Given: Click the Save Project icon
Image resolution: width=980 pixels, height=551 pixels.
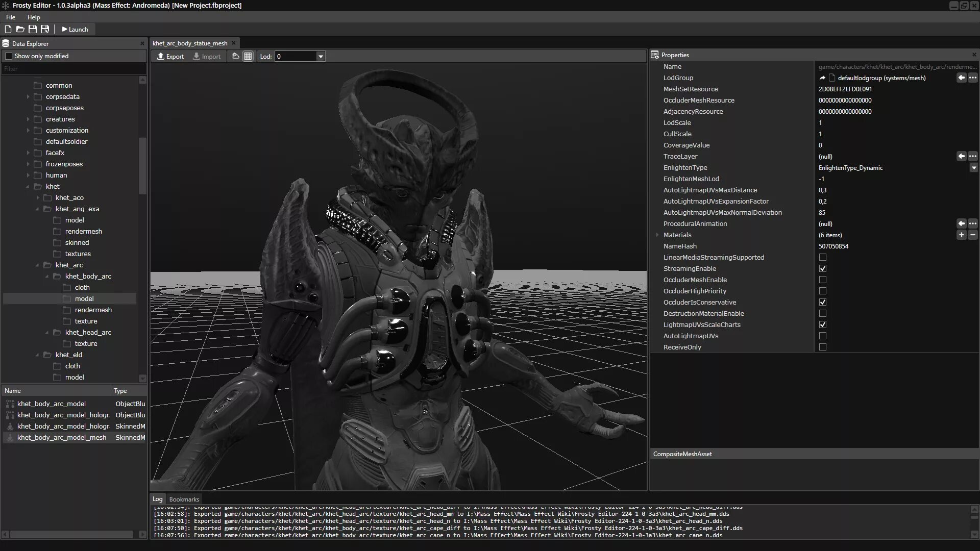Looking at the screenshot, I should coord(33,29).
